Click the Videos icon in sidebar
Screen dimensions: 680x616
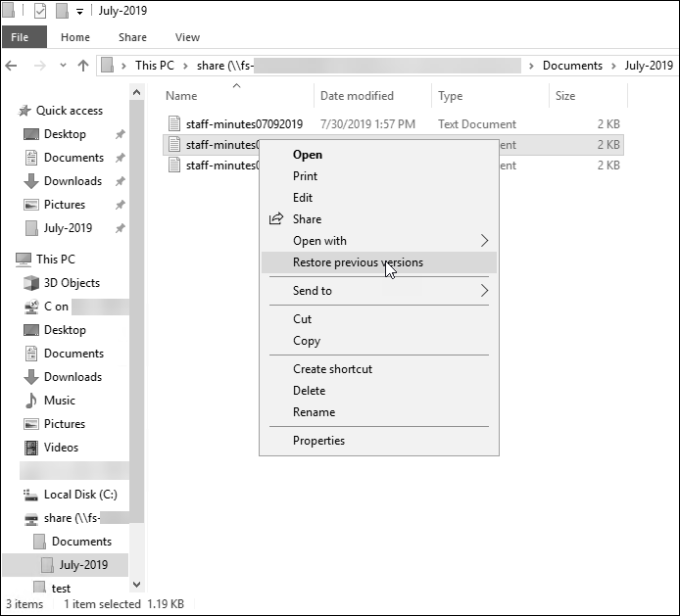[x=31, y=448]
